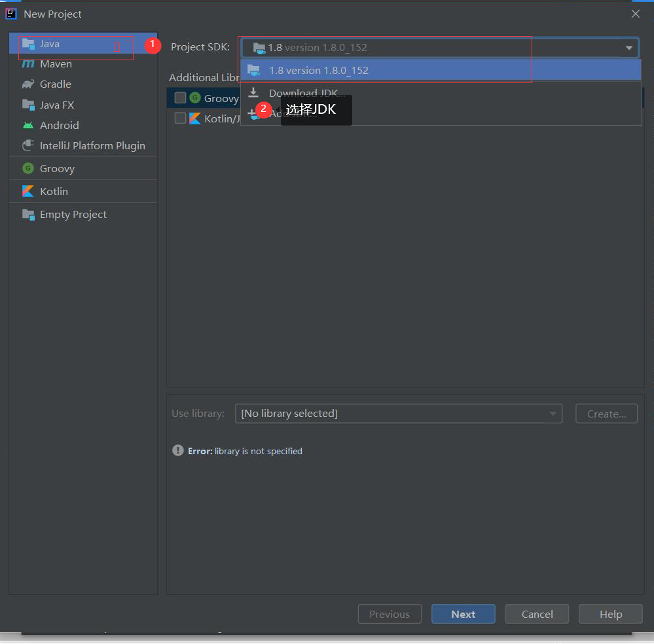Viewport: 654px width, 644px height.
Task: Choose the Maven project type icon
Action: pos(28,64)
